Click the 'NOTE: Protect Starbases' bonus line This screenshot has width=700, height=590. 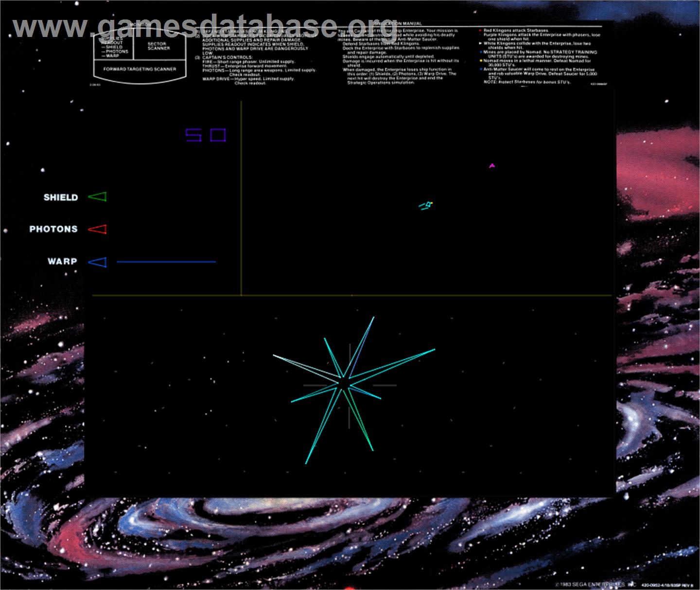click(x=527, y=82)
